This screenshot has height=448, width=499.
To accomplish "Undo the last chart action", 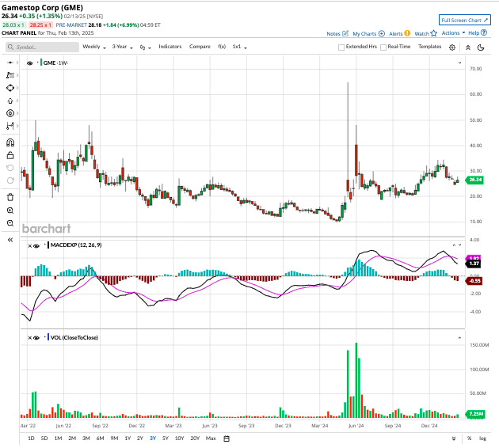I will [x=10, y=168].
